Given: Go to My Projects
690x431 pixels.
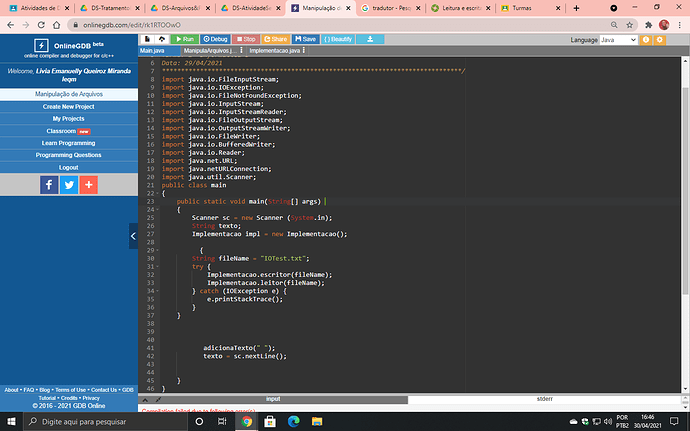Looking at the screenshot, I should [x=69, y=118].
